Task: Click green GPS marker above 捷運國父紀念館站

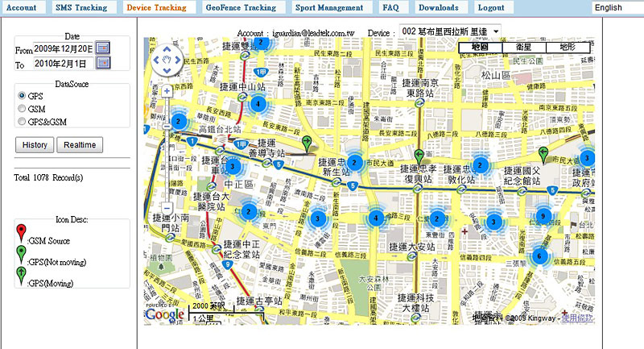Action: click(x=543, y=156)
